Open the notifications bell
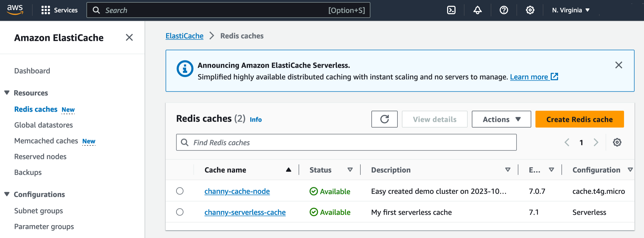The height and width of the screenshot is (238, 644). tap(477, 10)
